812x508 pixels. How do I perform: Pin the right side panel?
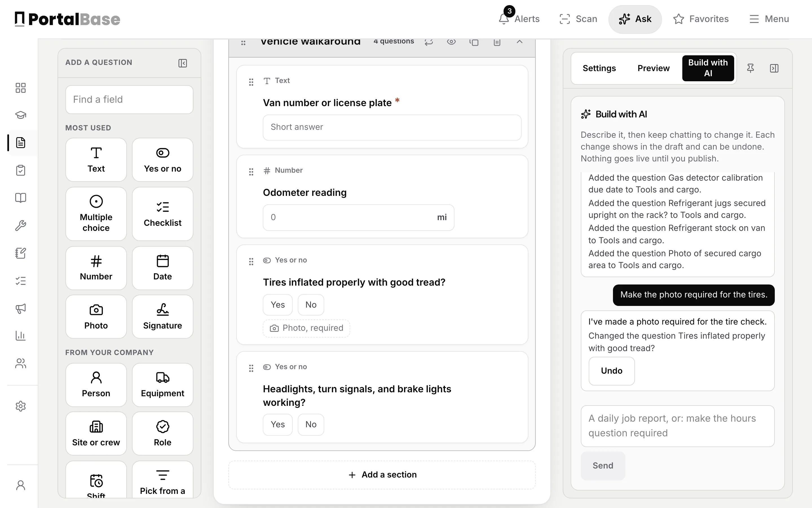751,68
